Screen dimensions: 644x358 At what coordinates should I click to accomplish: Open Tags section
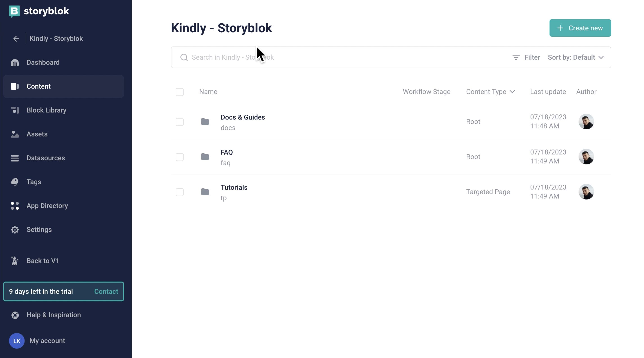click(63, 182)
